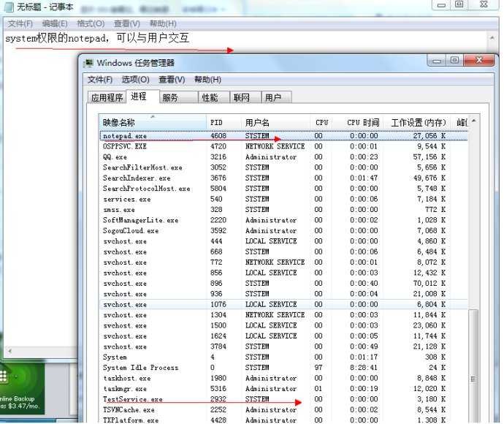
Task: Select the services.exe process row
Action: coord(283,199)
